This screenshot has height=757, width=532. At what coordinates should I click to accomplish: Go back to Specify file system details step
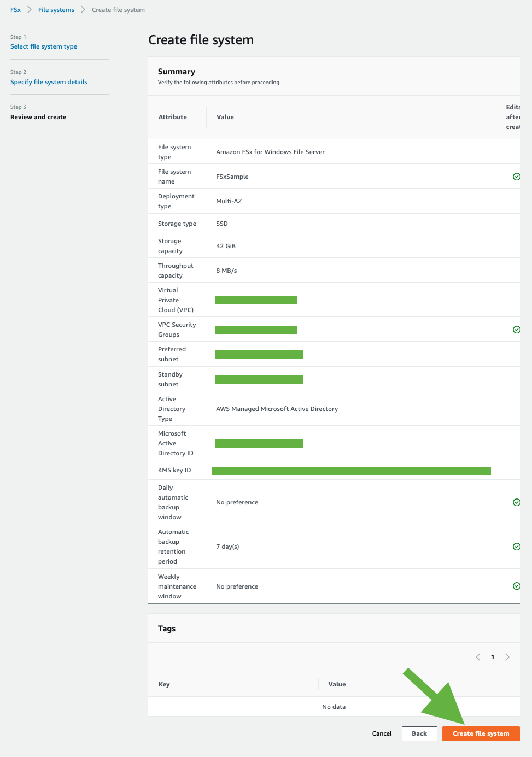pos(49,82)
